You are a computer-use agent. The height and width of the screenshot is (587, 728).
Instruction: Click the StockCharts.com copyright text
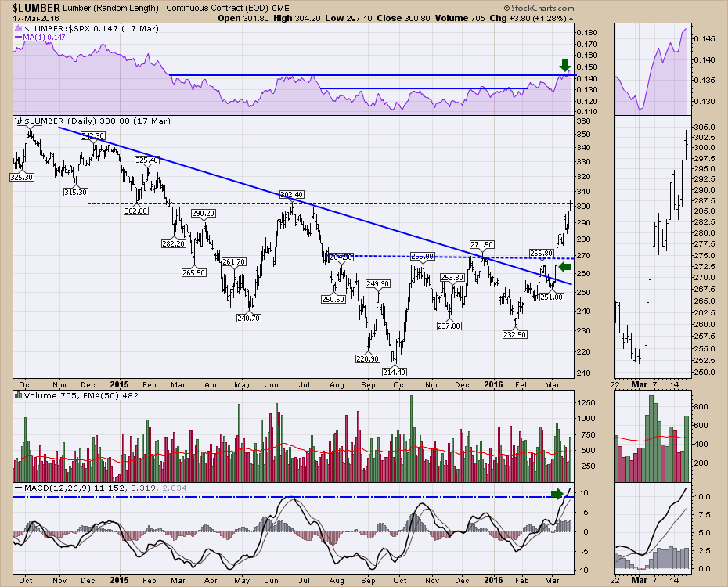pyautogui.click(x=539, y=9)
